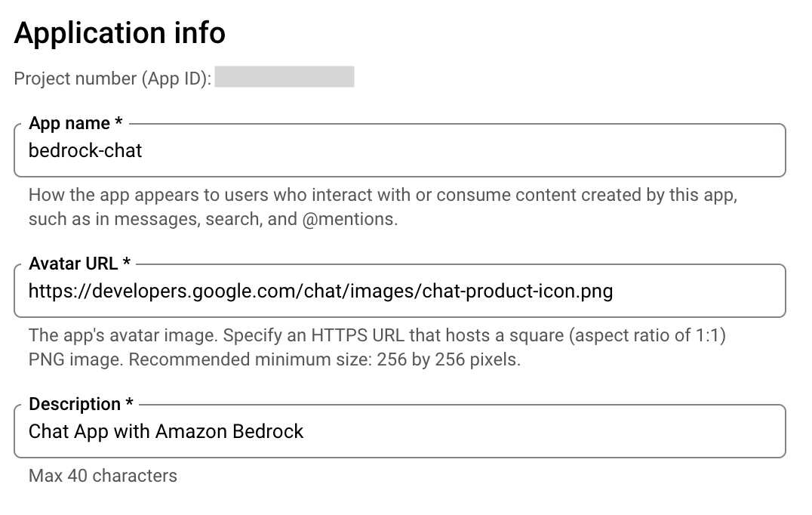This screenshot has width=812, height=515.
Task: Click "Amazon Bedrock" in the description text
Action: pyautogui.click(x=229, y=432)
